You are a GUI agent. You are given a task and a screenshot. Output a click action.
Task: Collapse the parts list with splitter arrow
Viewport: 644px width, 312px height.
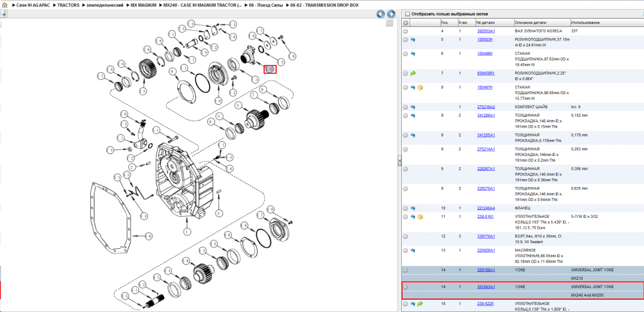pyautogui.click(x=399, y=162)
